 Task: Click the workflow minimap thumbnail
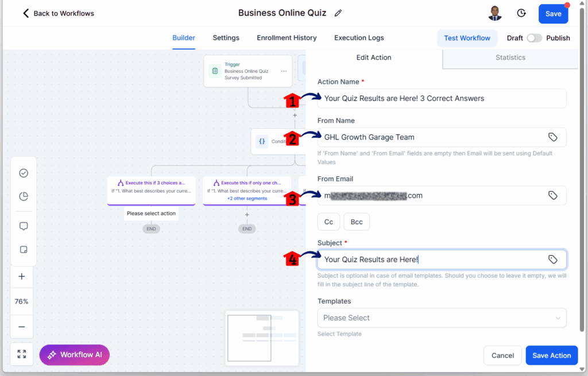(262, 338)
